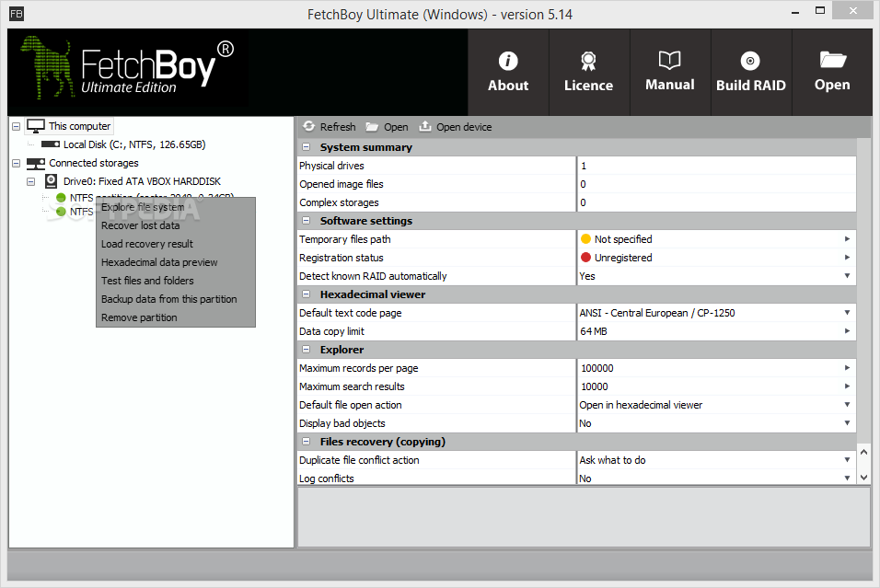The image size is (880, 588).
Task: Collapse the This computer tree node
Action: point(17,126)
